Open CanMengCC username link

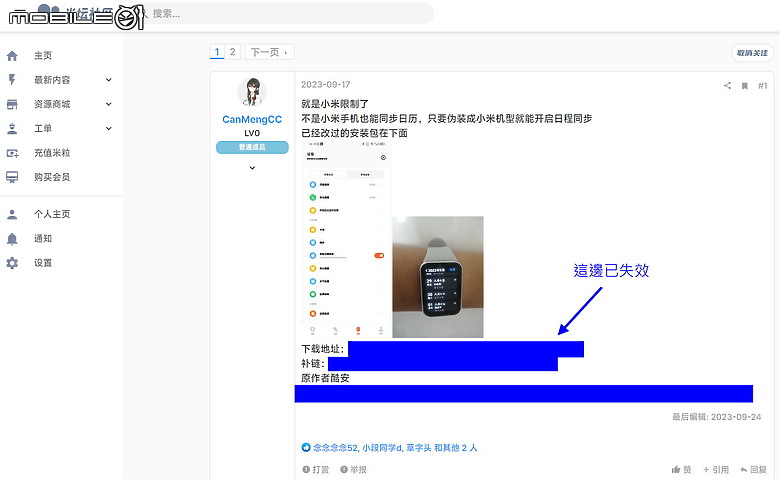coord(252,119)
